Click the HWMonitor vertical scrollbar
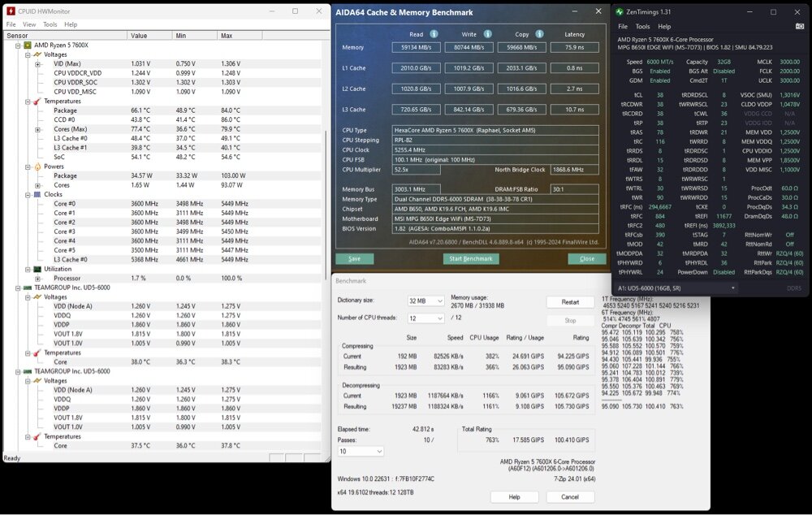812x515 pixels. (x=326, y=206)
